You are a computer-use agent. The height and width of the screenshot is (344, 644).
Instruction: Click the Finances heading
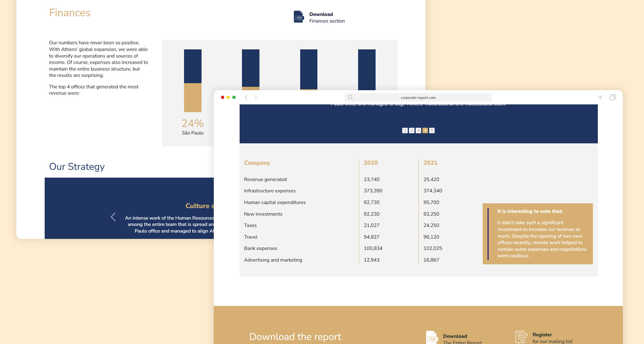[x=69, y=13]
